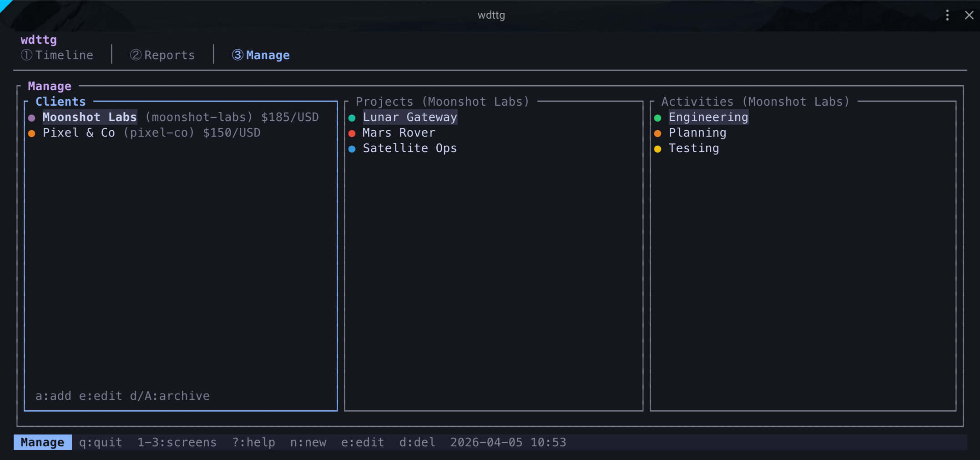The height and width of the screenshot is (460, 980).
Task: Focus the Clients pane title
Action: [x=61, y=102]
